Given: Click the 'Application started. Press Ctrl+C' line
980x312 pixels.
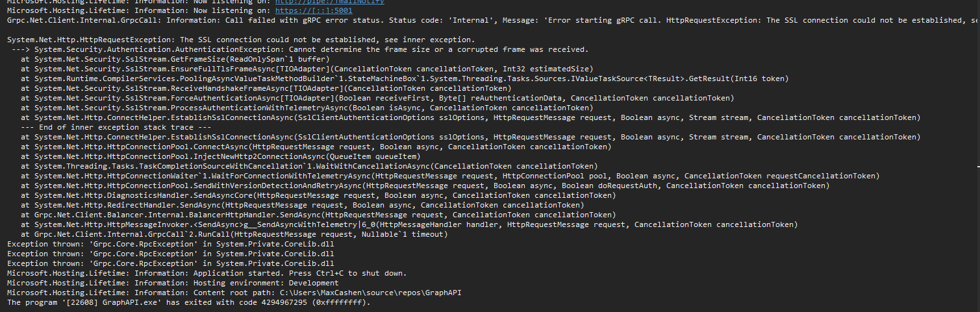Looking at the screenshot, I should point(207,273).
